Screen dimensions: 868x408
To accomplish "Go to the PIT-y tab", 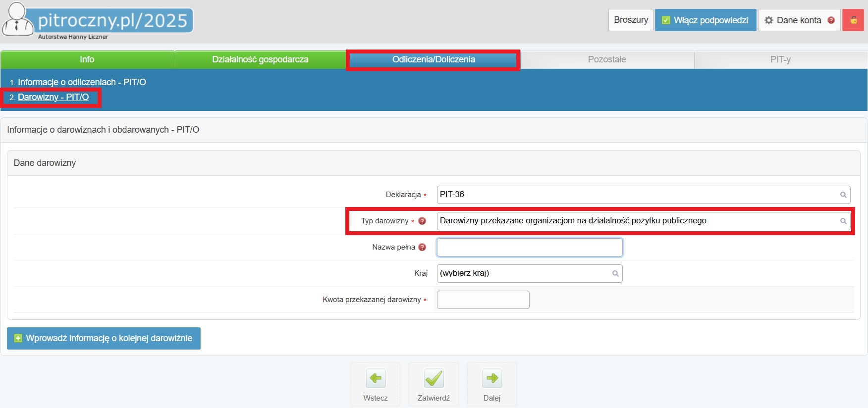I will click(x=780, y=59).
